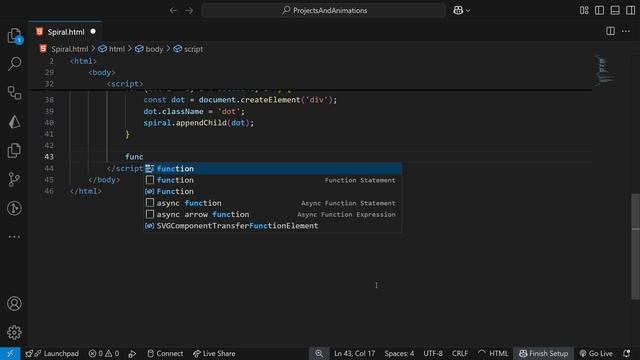Click the run/debug icon in status bar
Image resolution: width=640 pixels, height=360 pixels.
(132, 353)
